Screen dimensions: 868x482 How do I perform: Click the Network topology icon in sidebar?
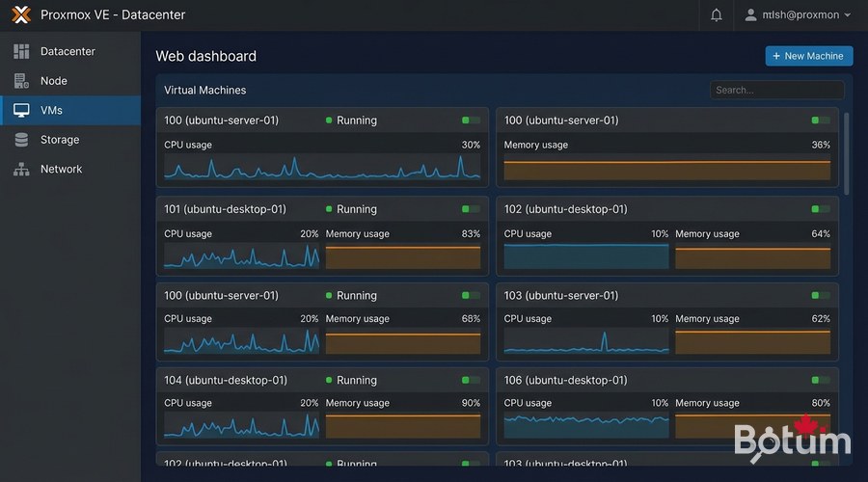pyautogui.click(x=21, y=169)
